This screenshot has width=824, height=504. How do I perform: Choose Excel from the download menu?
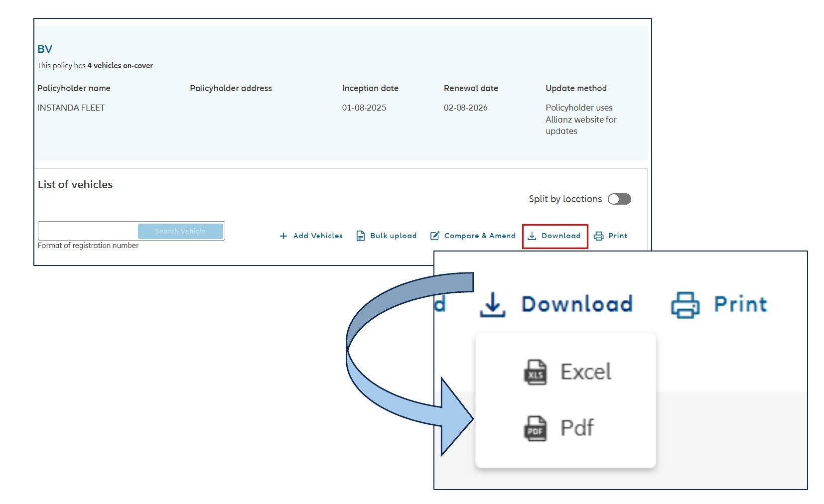(567, 372)
